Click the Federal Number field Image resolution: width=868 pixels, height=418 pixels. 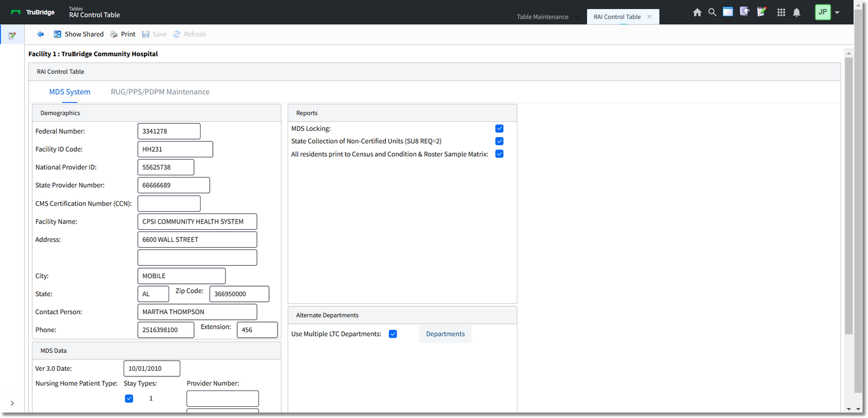pyautogui.click(x=169, y=131)
